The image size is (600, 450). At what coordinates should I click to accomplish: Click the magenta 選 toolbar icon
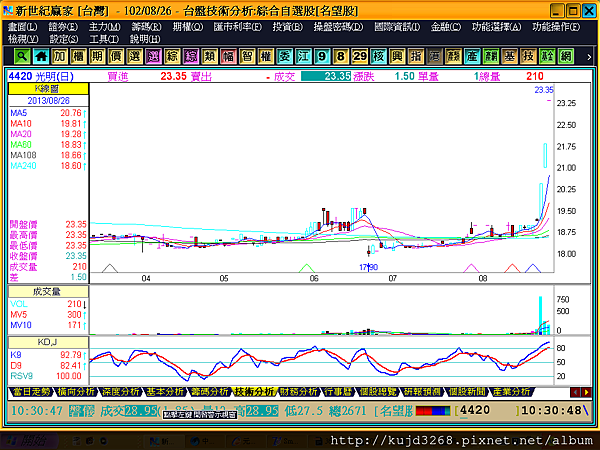tap(153, 57)
